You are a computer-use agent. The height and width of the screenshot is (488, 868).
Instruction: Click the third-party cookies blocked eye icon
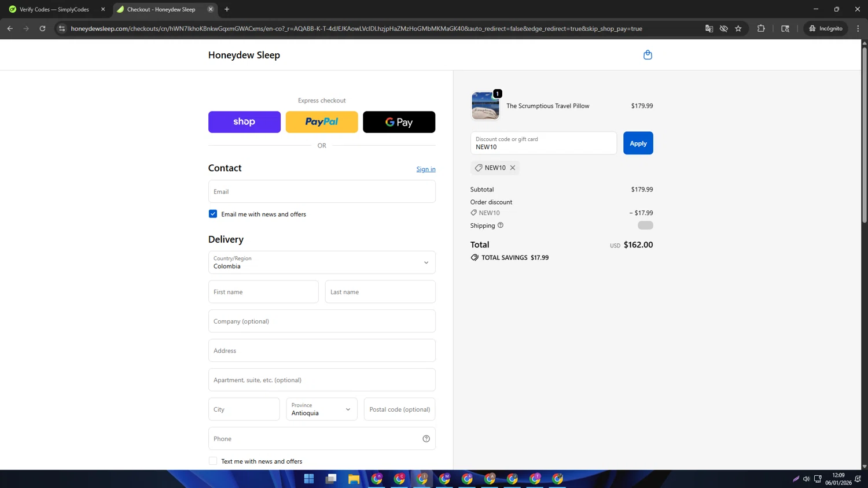click(x=723, y=28)
